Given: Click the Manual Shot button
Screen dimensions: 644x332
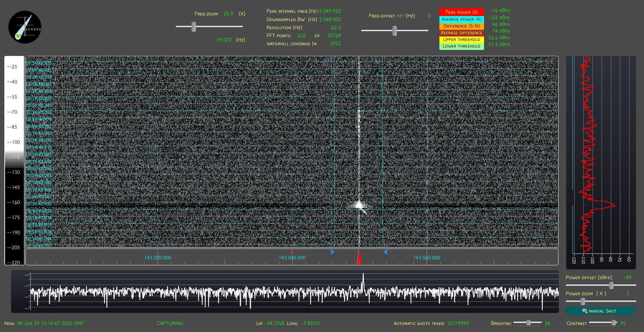Looking at the screenshot, I should coord(600,311).
